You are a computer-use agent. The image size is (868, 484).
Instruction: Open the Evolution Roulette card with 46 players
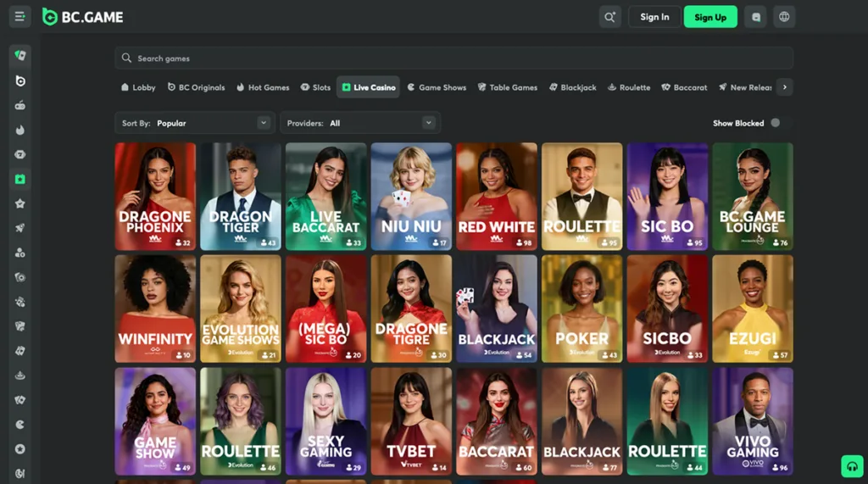240,421
